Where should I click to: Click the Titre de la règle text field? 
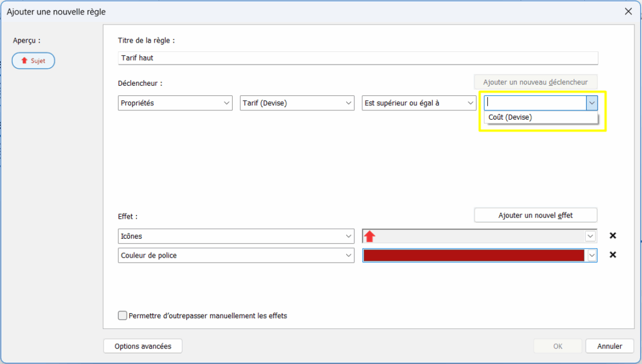point(357,58)
